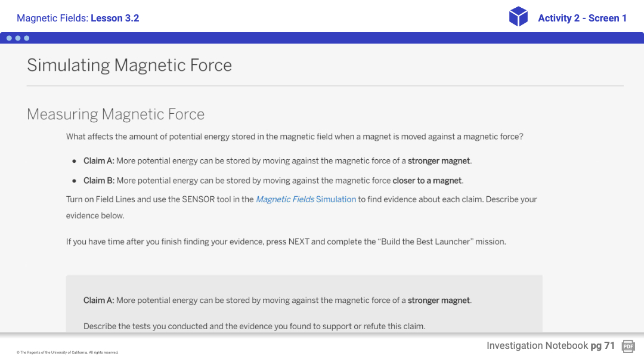The width and height of the screenshot is (644, 362).
Task: Select the bold 'closer to a magnet' text
Action: pyautogui.click(x=427, y=181)
